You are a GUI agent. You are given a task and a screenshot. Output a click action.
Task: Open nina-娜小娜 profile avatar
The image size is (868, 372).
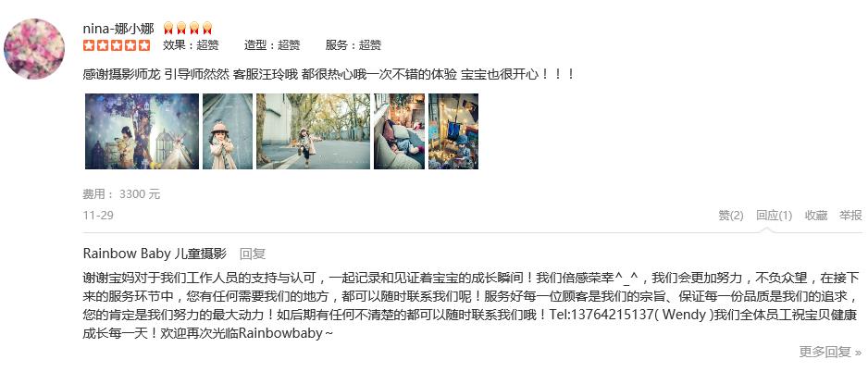(x=34, y=49)
